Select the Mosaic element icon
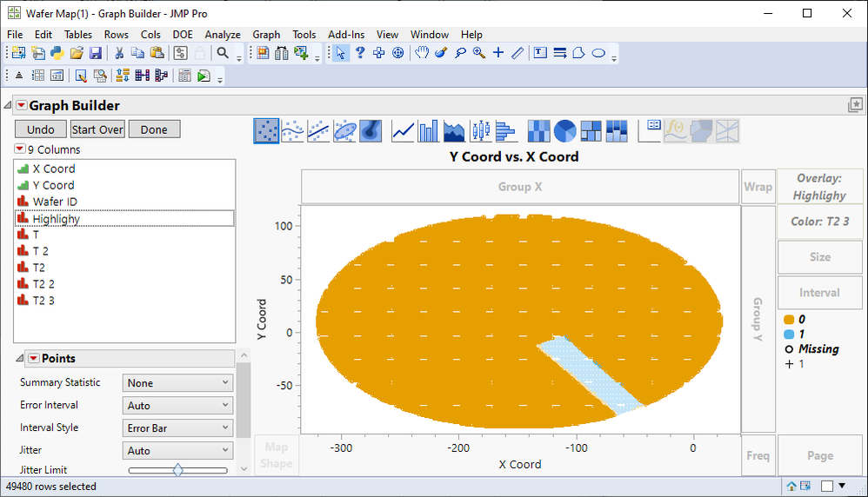This screenshot has height=497, width=868. (617, 131)
